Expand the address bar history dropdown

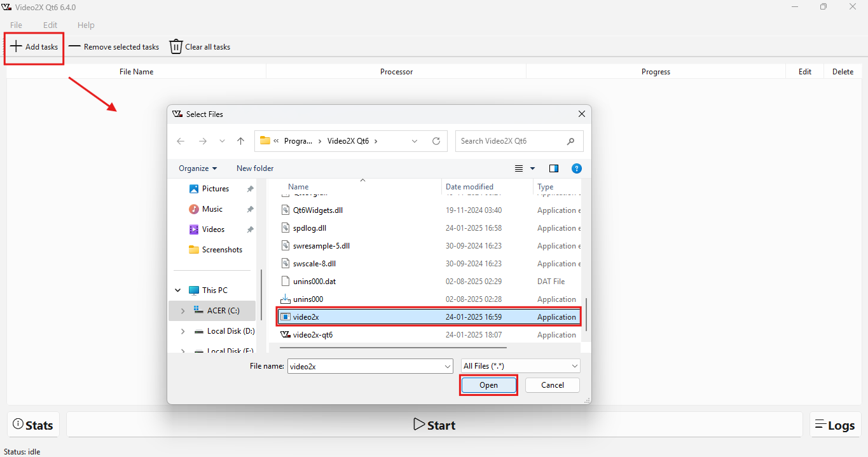(x=415, y=141)
